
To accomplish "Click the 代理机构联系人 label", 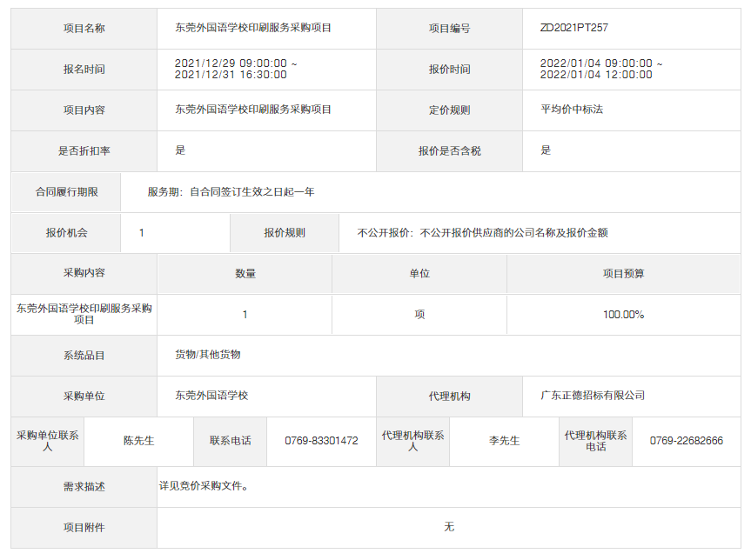I will 412,441.
